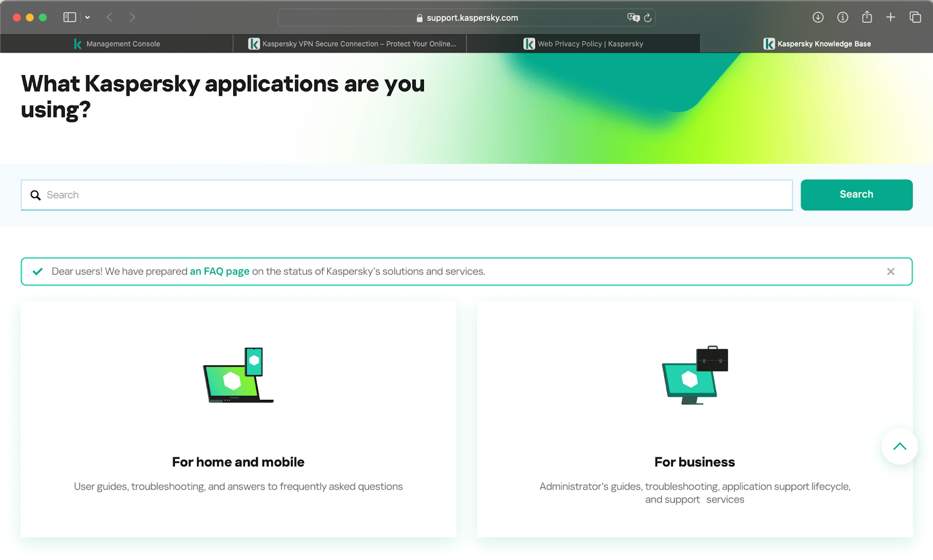933x560 pixels.
Task: Show downloads via the download icon
Action: [x=818, y=17]
